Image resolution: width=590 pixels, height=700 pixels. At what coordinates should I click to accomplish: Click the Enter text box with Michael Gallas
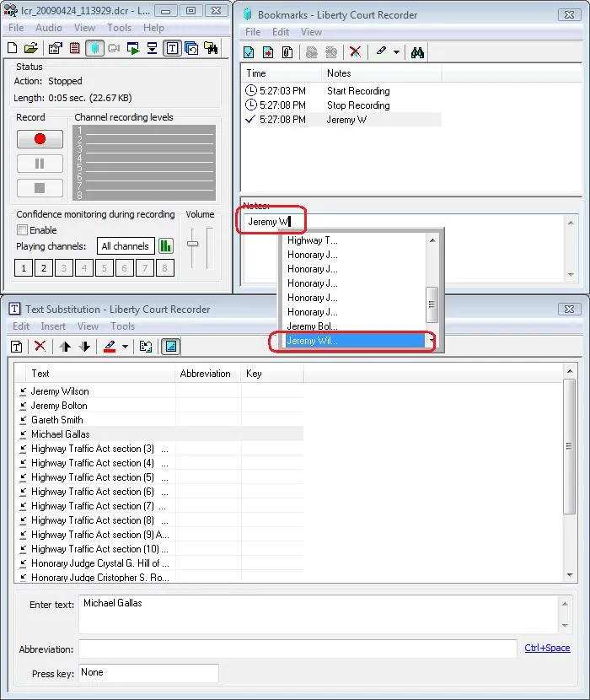319,614
